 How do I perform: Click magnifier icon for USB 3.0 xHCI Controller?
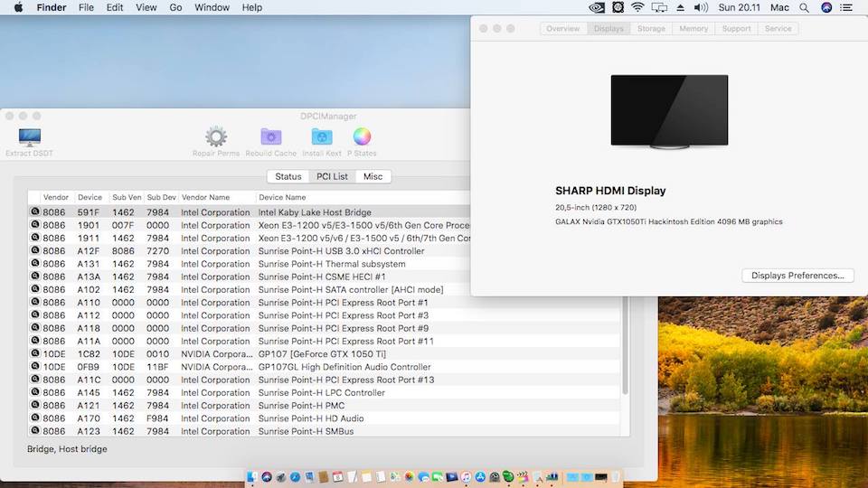[35, 250]
